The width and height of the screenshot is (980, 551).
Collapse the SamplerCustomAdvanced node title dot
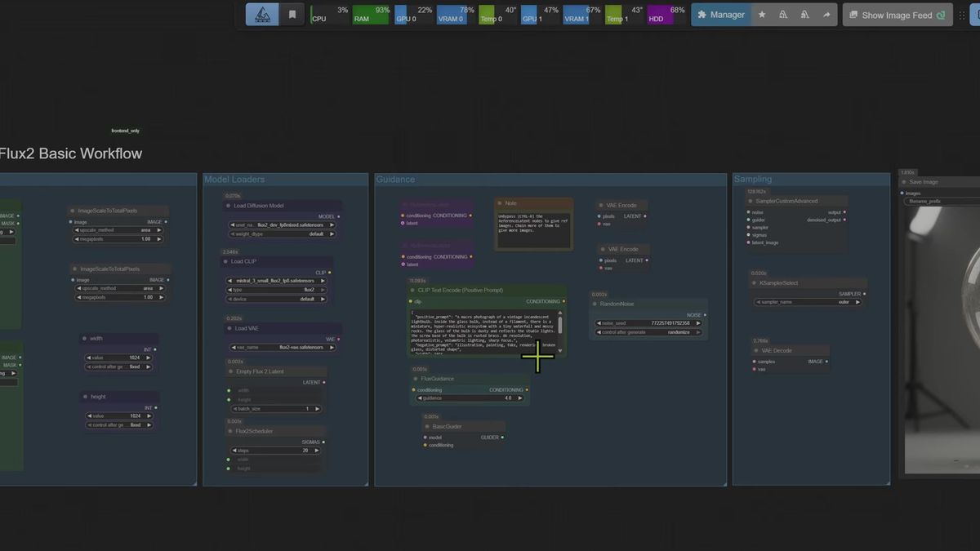751,201
